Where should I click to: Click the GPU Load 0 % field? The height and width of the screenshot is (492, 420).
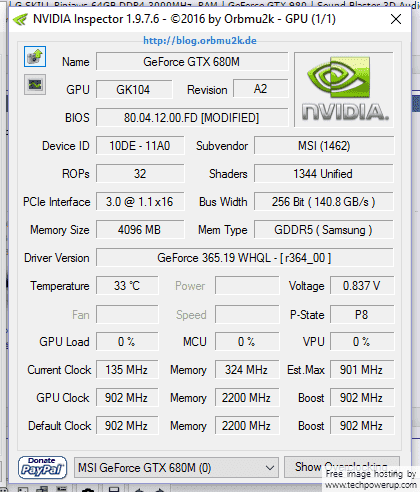coord(127,341)
